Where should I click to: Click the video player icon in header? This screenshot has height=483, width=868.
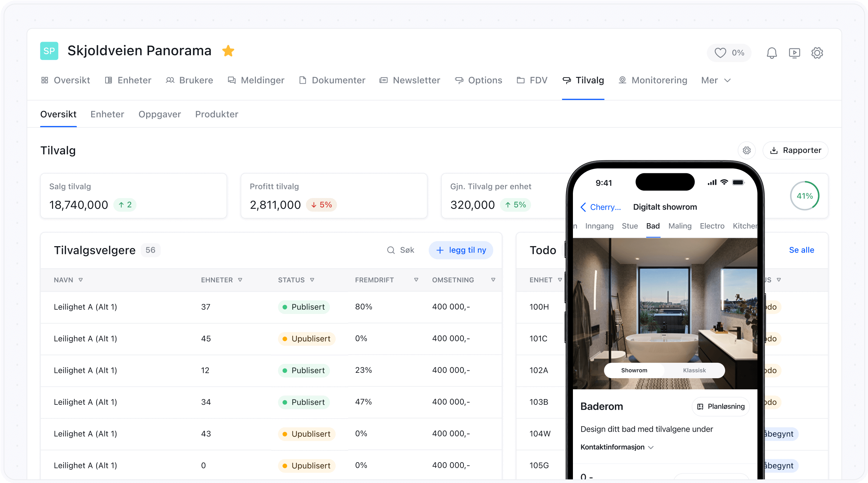click(x=794, y=53)
